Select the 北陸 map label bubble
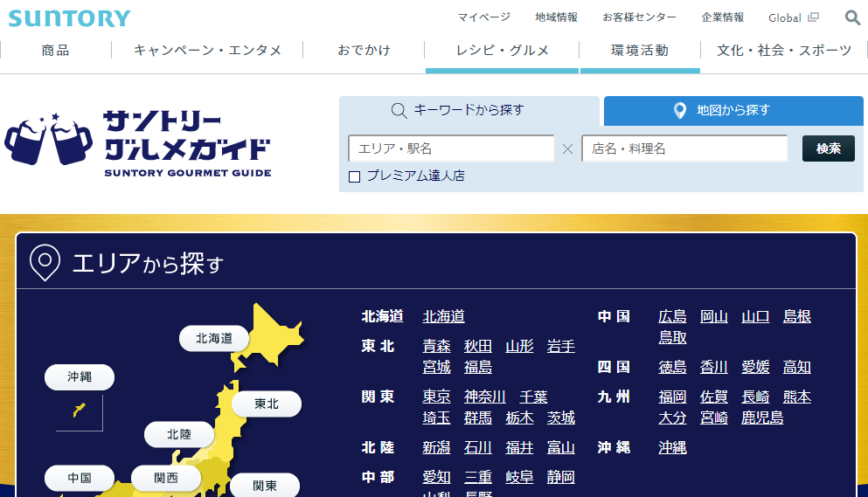The width and height of the screenshot is (868, 497). point(178,434)
